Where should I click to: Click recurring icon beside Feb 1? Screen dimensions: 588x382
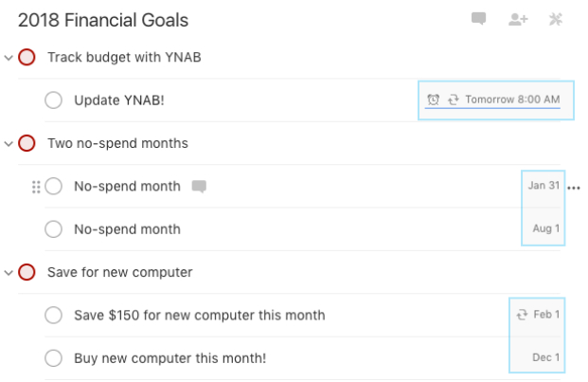tap(522, 315)
